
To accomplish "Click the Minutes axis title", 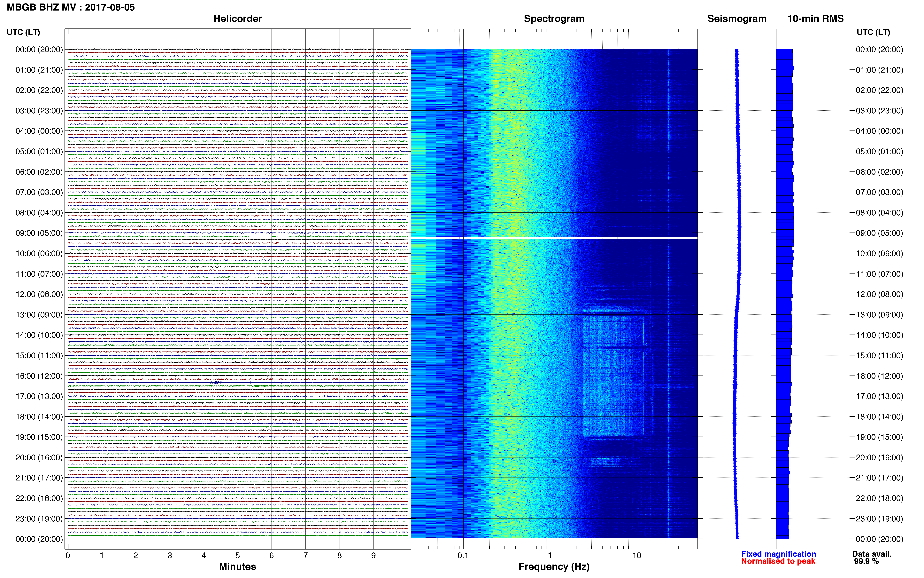I will click(237, 566).
